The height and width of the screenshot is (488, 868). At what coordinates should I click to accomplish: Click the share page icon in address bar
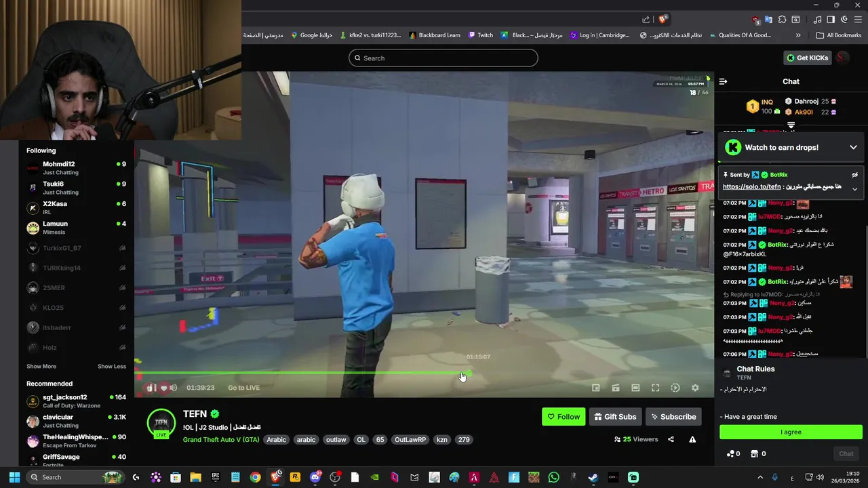tap(646, 20)
